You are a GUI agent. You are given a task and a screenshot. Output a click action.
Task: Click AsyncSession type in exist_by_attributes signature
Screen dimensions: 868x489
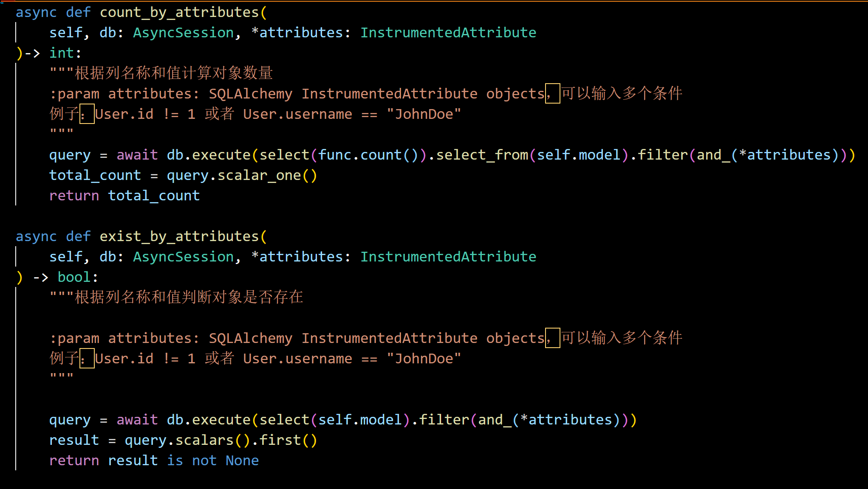tap(183, 257)
